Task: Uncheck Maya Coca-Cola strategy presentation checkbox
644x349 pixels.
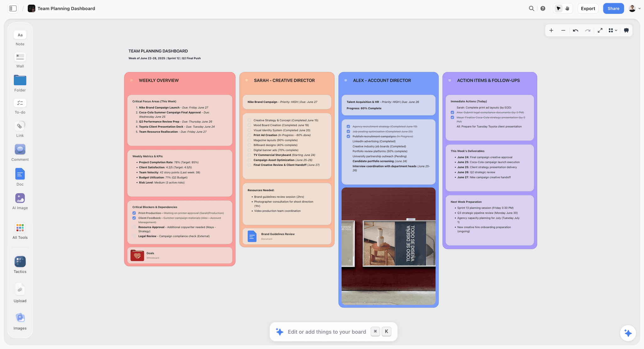Action: tap(452, 117)
